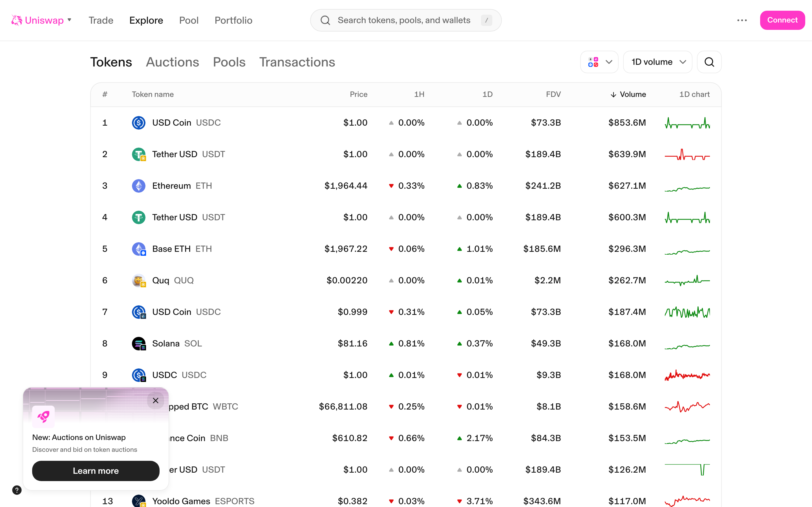812x507 pixels.
Task: Click the Connect button
Action: (782, 20)
